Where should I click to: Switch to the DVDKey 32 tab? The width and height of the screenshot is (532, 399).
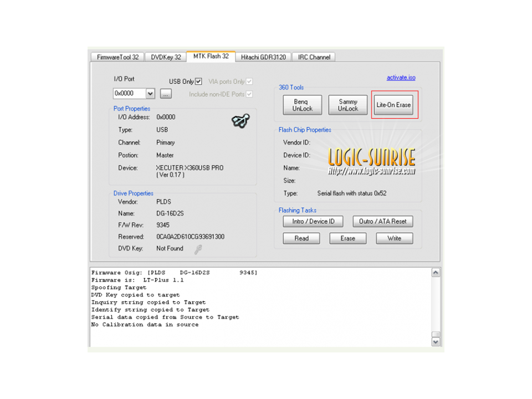(166, 57)
